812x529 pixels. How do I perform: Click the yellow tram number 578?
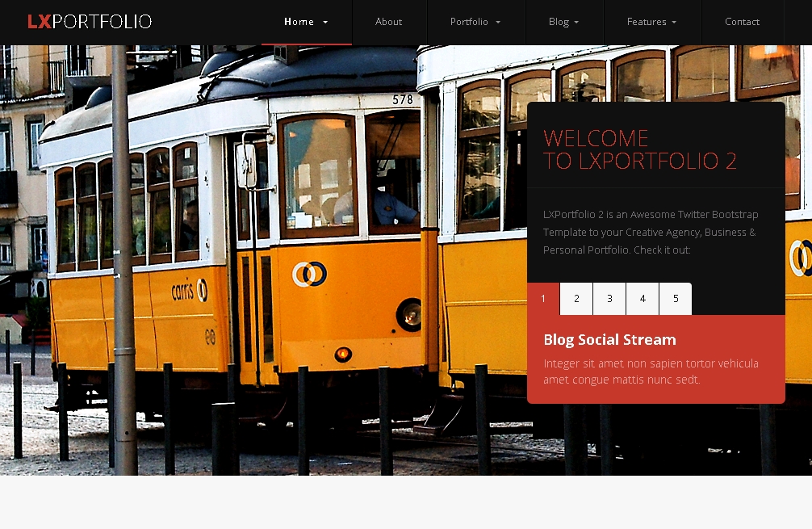tap(402, 99)
